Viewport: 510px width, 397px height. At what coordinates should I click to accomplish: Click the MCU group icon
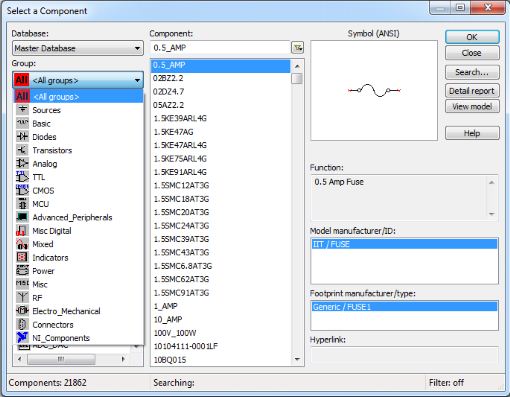coord(22,204)
